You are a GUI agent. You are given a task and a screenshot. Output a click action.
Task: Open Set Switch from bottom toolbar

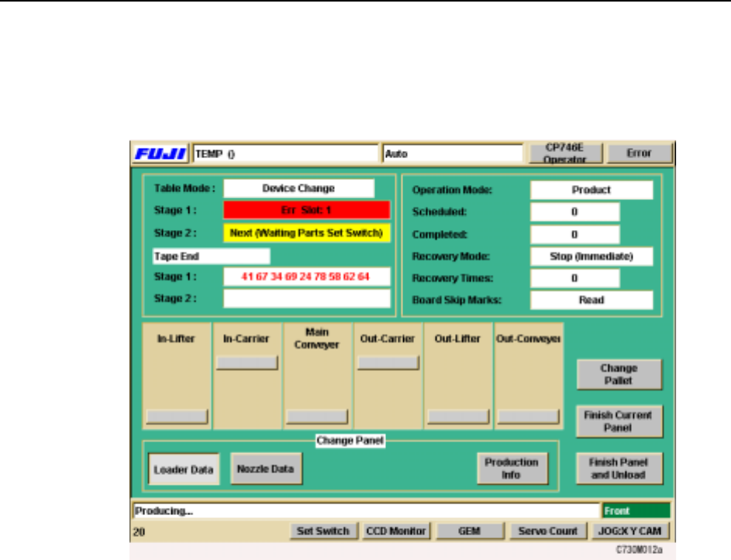click(323, 531)
